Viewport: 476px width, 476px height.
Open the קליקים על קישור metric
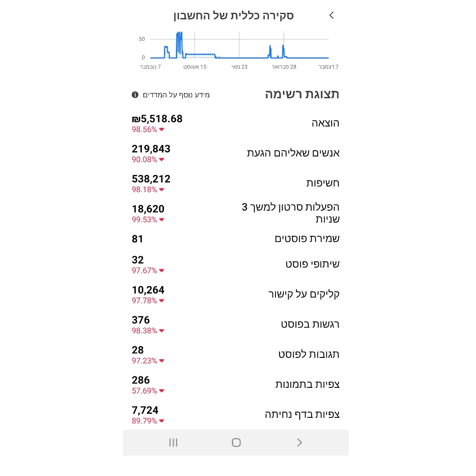(x=235, y=294)
